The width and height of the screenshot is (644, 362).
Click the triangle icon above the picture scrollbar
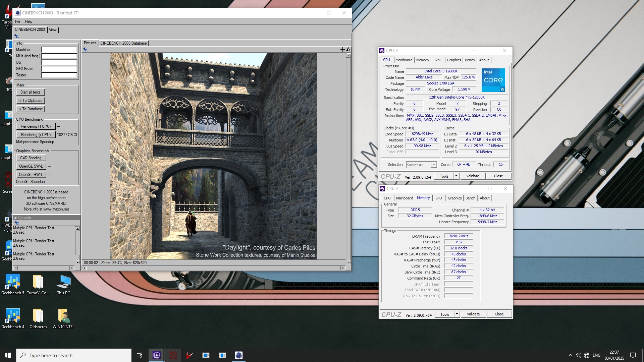pyautogui.click(x=348, y=50)
